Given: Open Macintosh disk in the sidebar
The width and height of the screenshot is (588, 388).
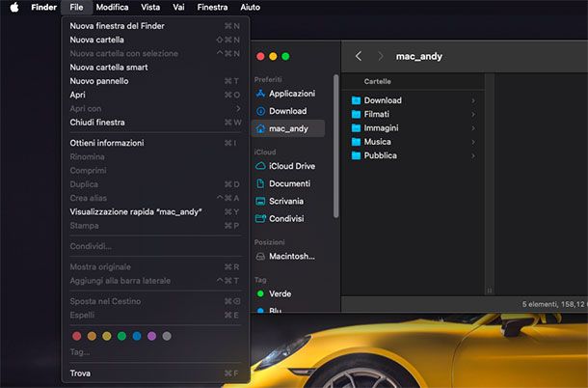Looking at the screenshot, I should tap(288, 257).
